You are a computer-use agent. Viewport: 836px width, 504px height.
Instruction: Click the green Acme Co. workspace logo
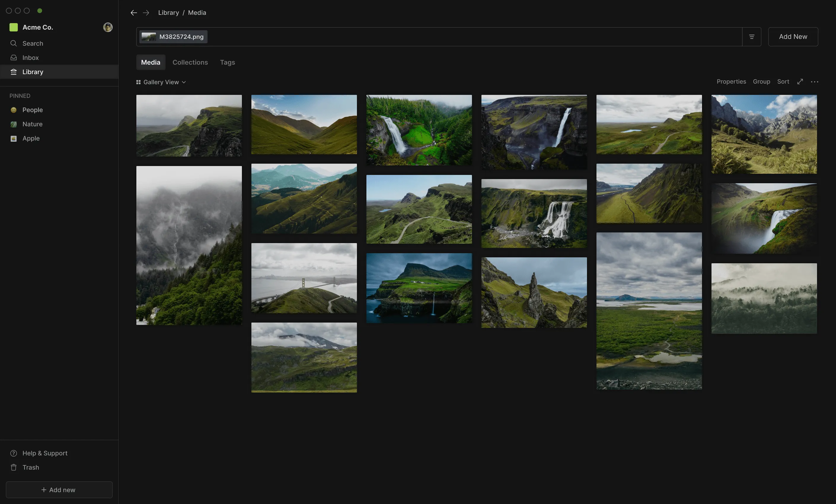point(14,27)
